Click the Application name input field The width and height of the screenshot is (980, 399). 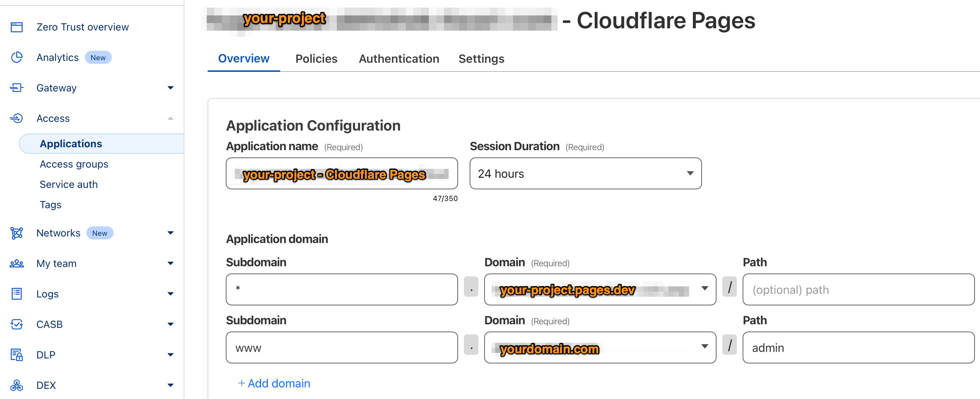click(x=342, y=174)
